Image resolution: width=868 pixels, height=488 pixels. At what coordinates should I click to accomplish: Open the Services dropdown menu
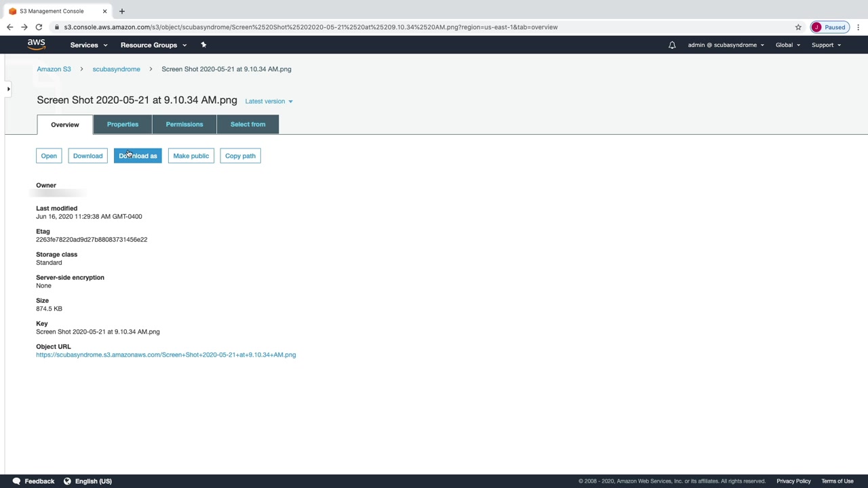89,45
